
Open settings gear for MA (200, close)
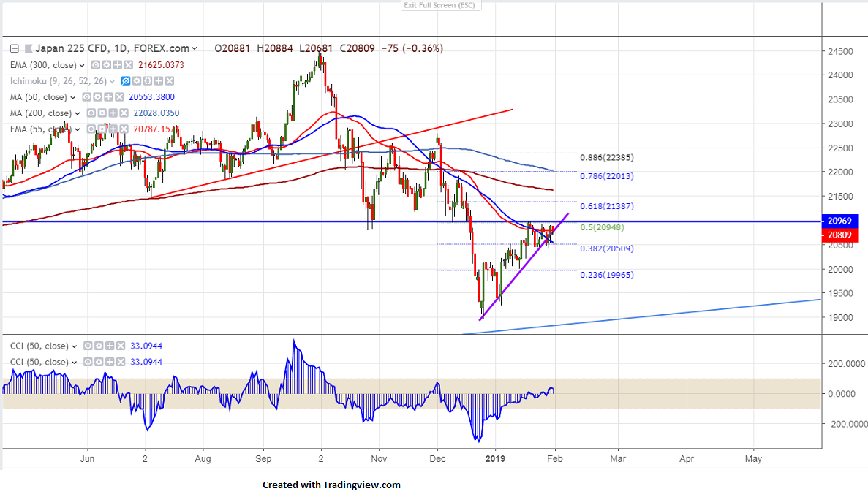click(x=102, y=113)
